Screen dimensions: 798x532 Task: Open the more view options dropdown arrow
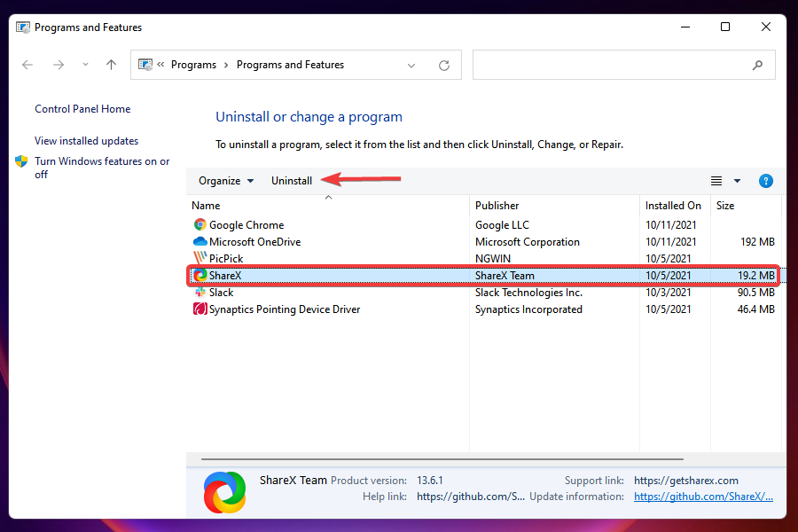(737, 181)
